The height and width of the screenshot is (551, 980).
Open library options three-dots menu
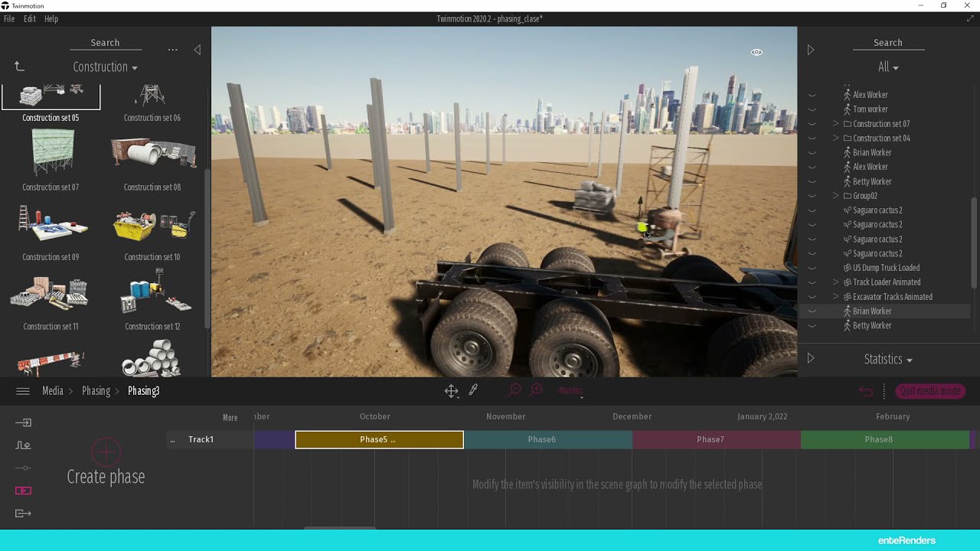(172, 50)
